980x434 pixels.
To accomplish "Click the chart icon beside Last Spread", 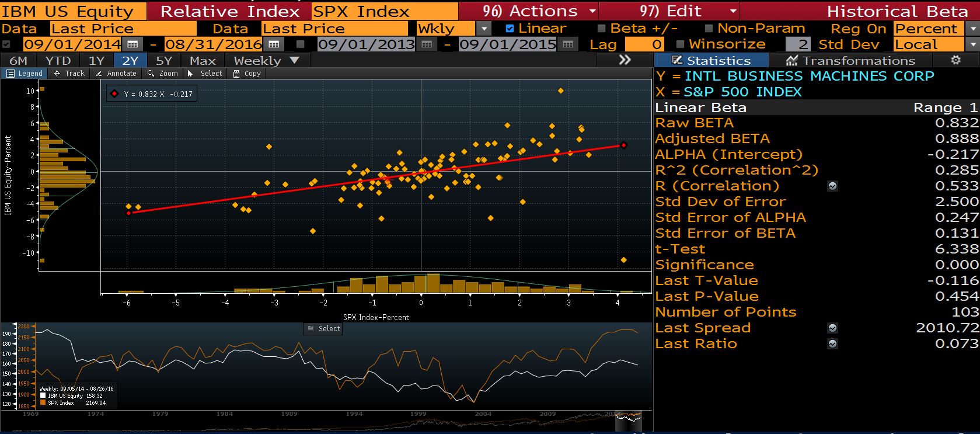I will point(833,328).
